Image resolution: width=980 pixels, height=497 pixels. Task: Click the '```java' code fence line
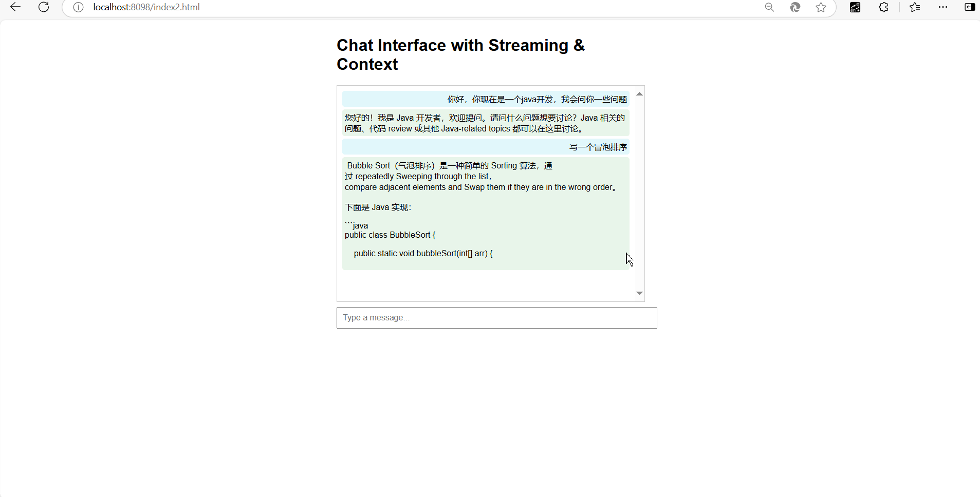point(357,225)
